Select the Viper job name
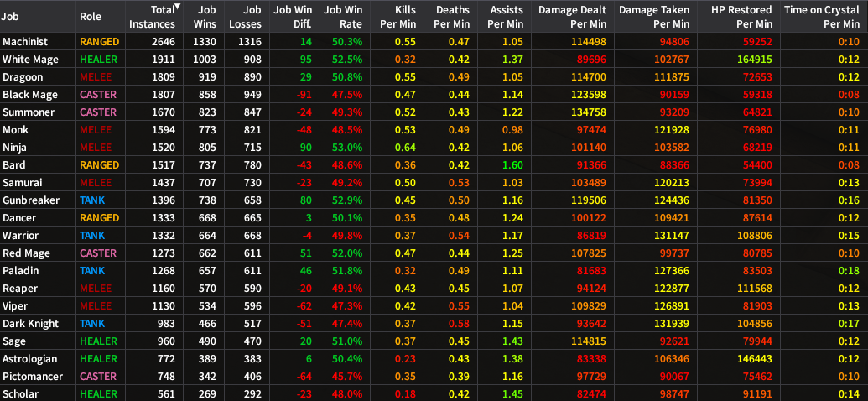The height and width of the screenshot is (401, 868). [x=15, y=305]
